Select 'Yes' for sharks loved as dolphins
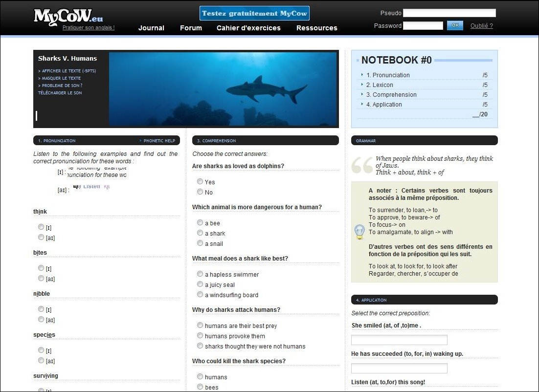The height and width of the screenshot is (392, 539). coord(200,181)
